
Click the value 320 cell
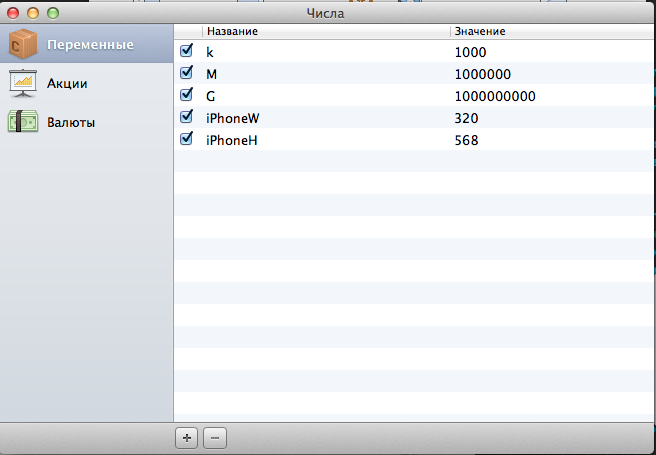[x=466, y=118]
